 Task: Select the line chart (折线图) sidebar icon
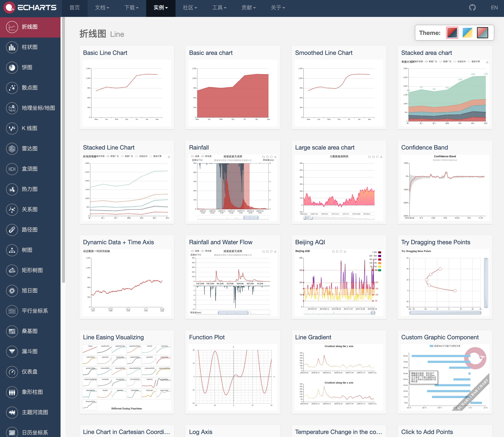(12, 27)
